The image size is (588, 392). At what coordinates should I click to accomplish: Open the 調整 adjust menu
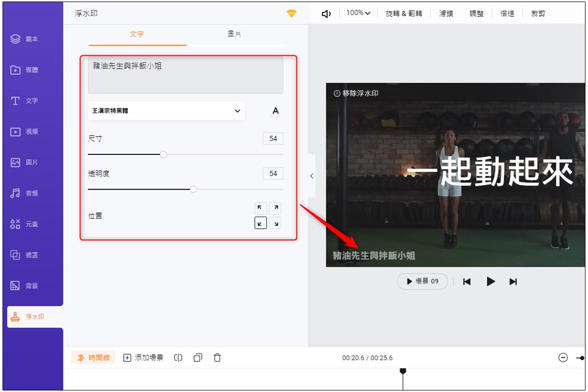[476, 14]
